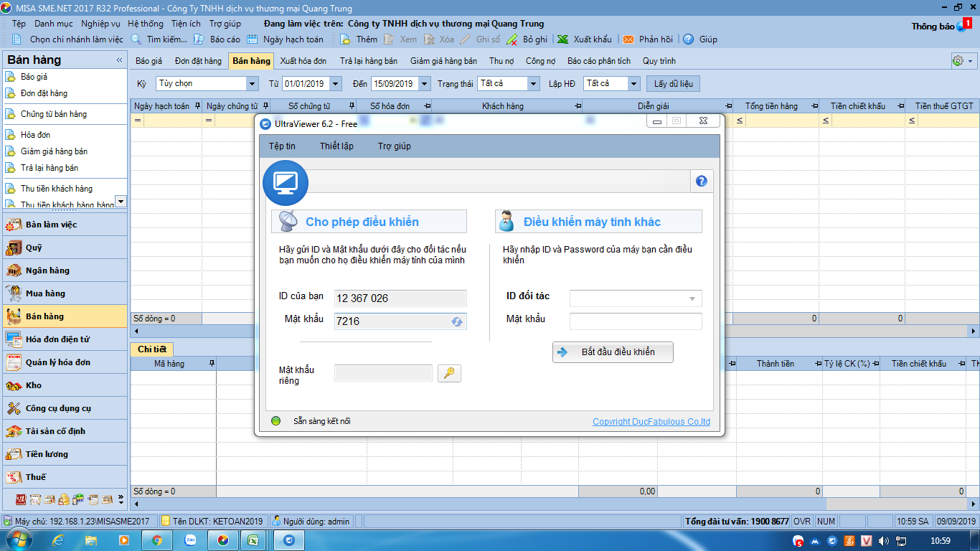Refresh the UltraViewer Mật khẩu password
980x551 pixels.
point(457,321)
